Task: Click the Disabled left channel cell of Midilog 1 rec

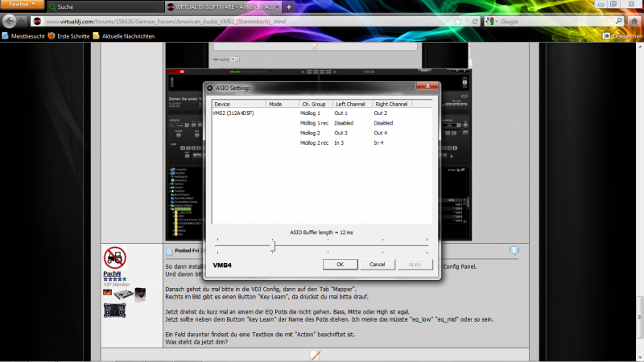Action: click(x=344, y=123)
